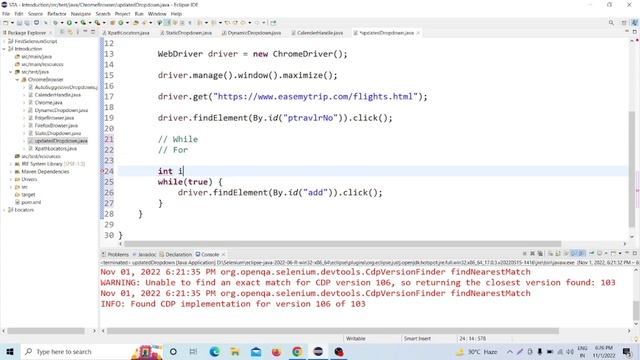Open the File menu

click(x=6, y=14)
